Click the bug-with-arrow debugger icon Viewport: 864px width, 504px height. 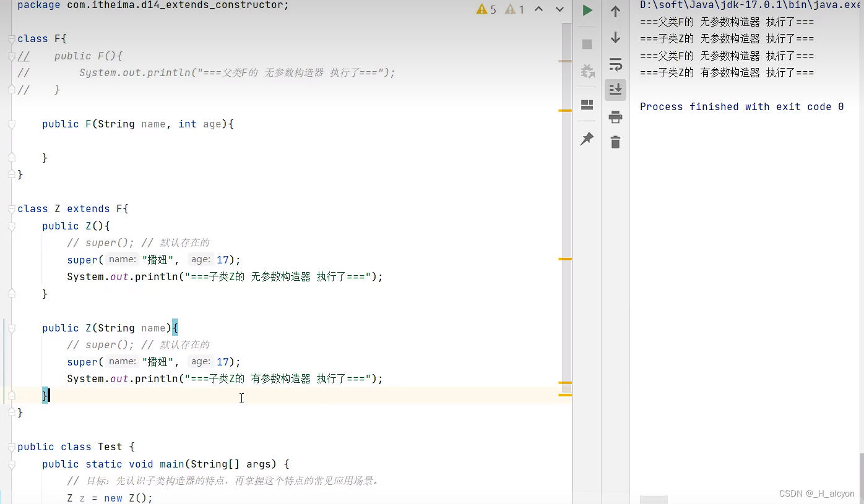pos(587,70)
